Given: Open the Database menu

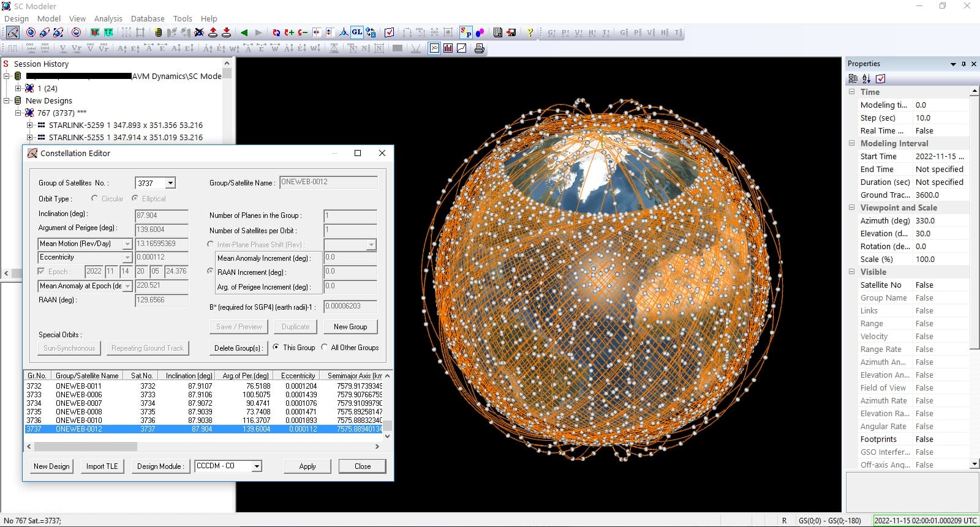Looking at the screenshot, I should pyautogui.click(x=148, y=18).
